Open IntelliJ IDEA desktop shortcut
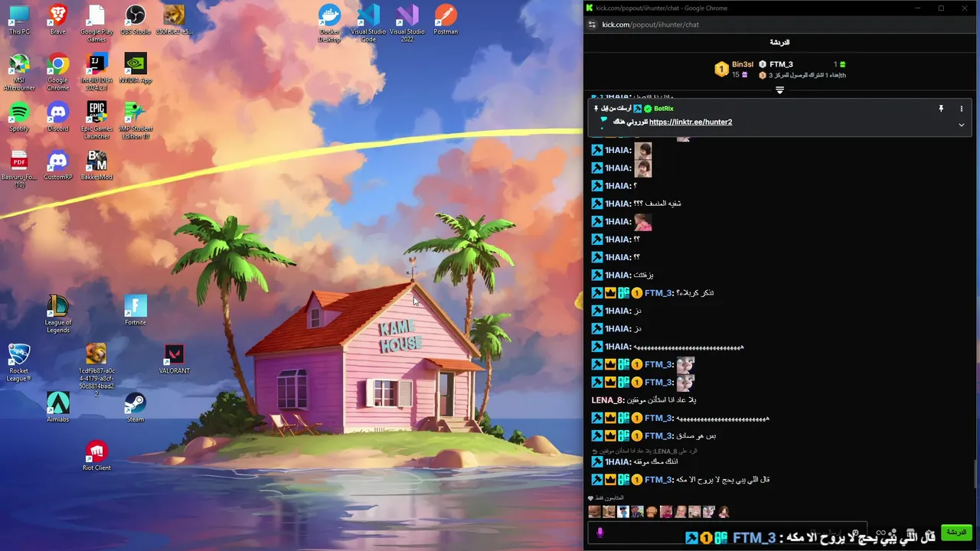The width and height of the screenshot is (980, 551). click(96, 72)
